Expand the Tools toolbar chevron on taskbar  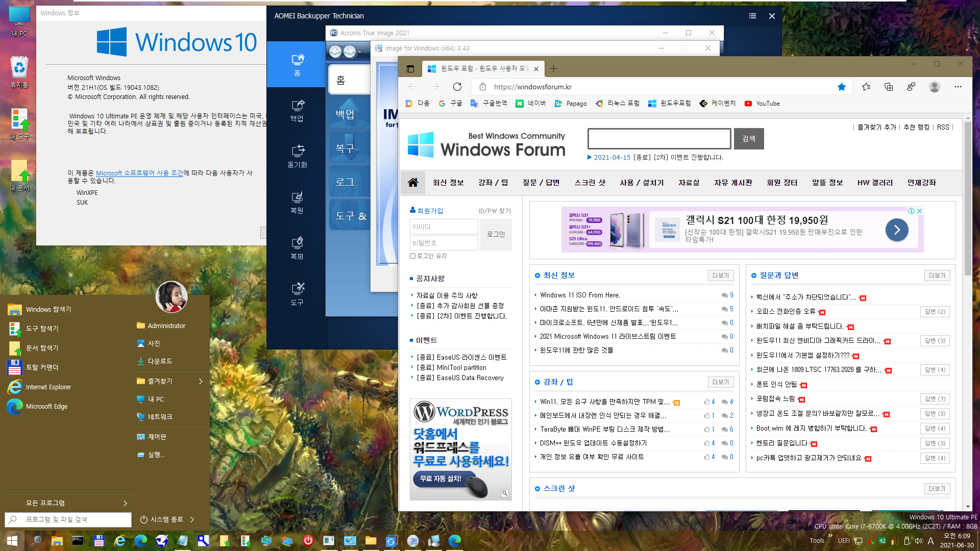(830, 536)
